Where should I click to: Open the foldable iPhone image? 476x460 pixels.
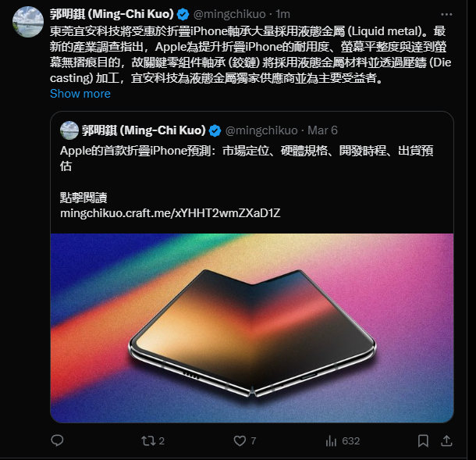point(252,328)
